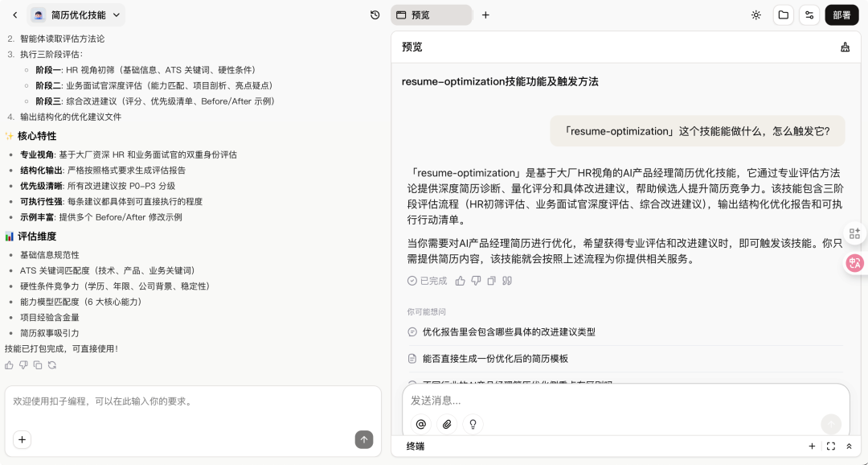Attach a file using the paperclip icon

point(447,424)
